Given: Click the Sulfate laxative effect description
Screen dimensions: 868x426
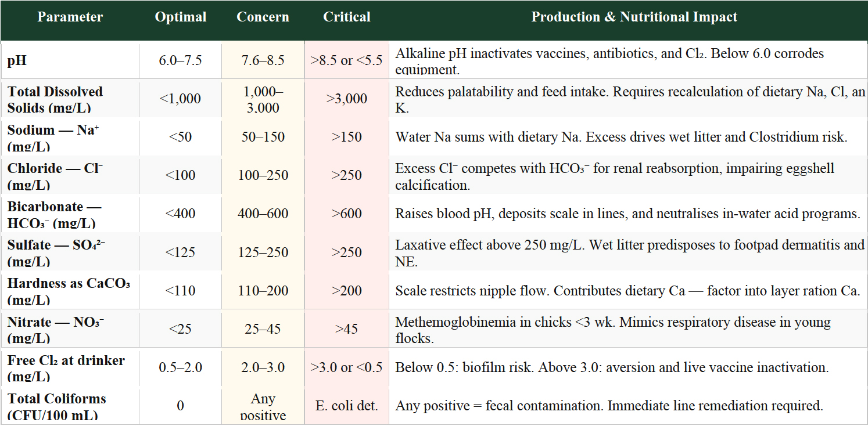Looking at the screenshot, I should (x=630, y=252).
